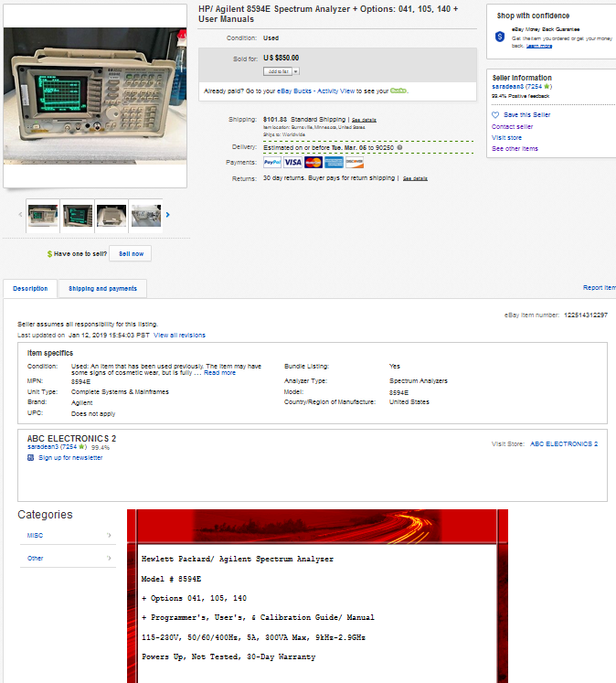Expand MISC category chevron
Viewport: 616px width, 683px height.
[x=110, y=535]
